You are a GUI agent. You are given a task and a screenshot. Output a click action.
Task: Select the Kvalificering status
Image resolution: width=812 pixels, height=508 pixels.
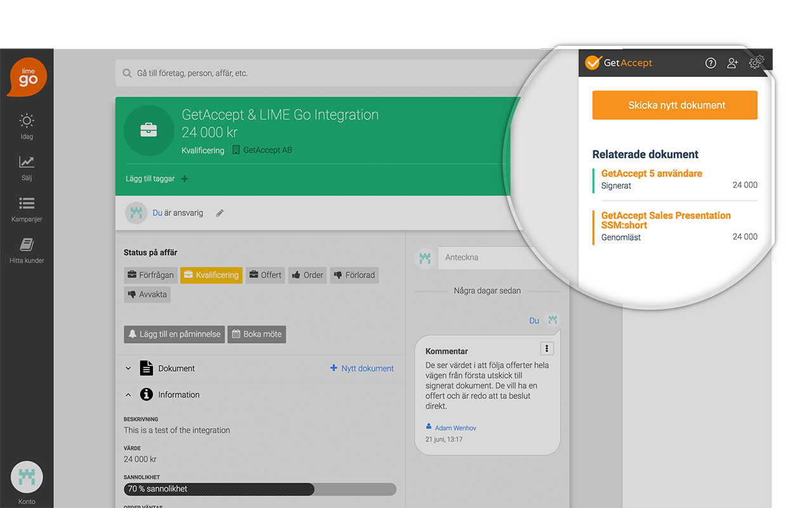[211, 275]
